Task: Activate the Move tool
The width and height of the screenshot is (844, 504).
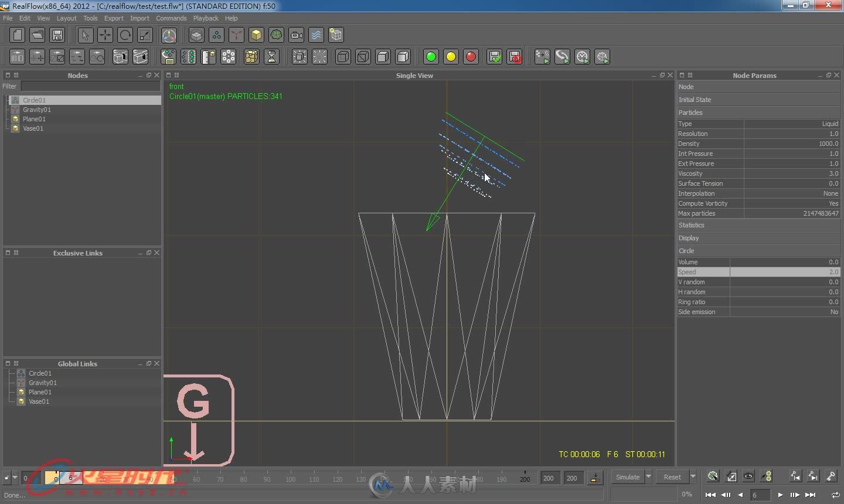Action: pyautogui.click(x=105, y=35)
